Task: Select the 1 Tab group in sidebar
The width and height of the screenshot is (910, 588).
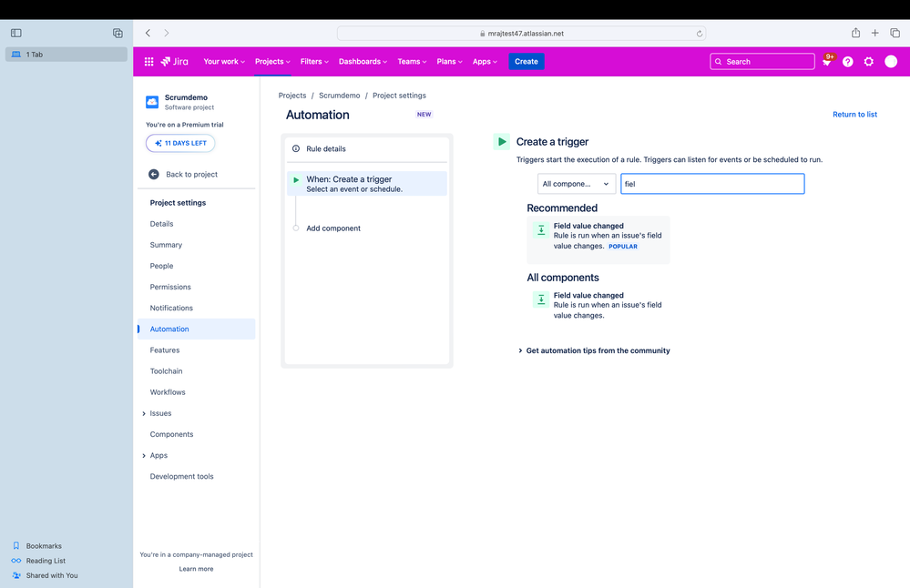Action: pos(66,55)
